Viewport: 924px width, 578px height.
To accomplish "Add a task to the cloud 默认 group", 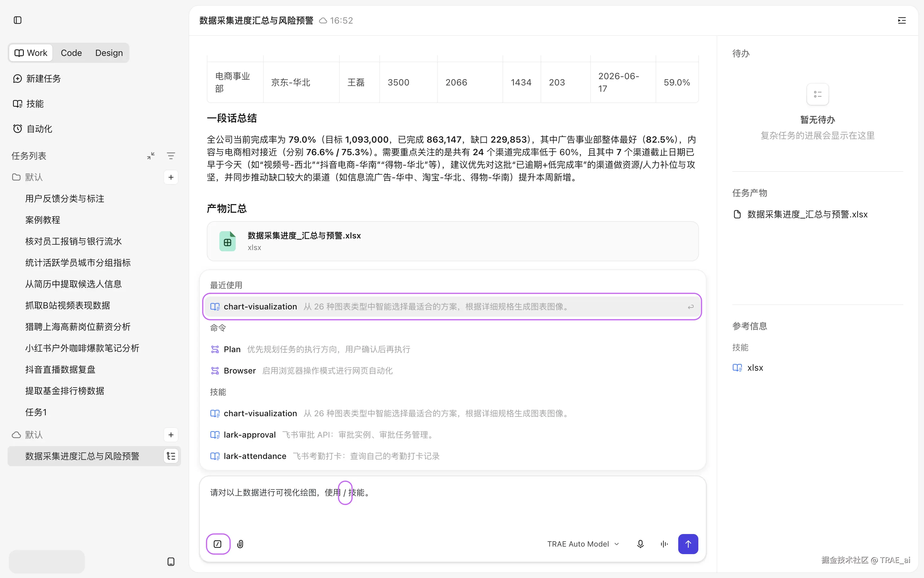I will point(171,435).
